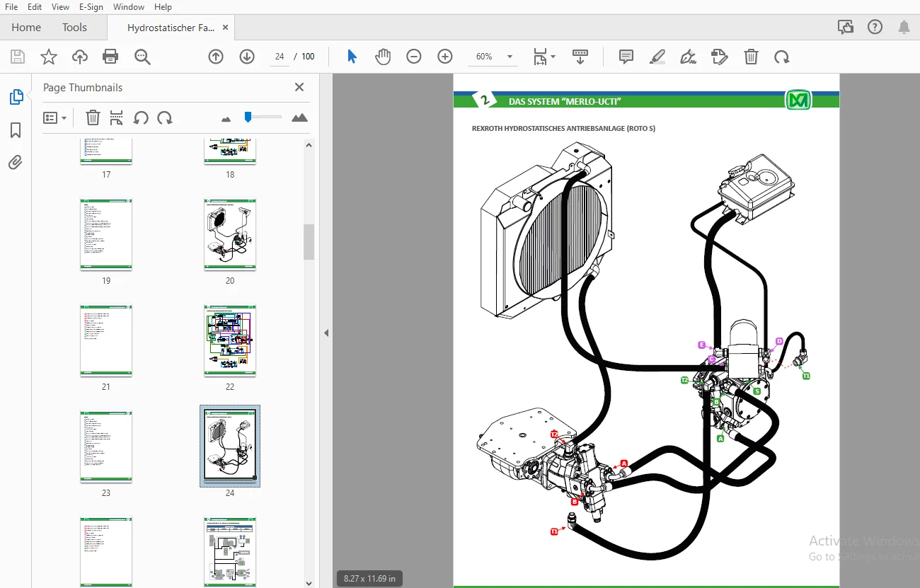This screenshot has width=920, height=588.
Task: Open Help question mark icon
Action: tap(875, 28)
